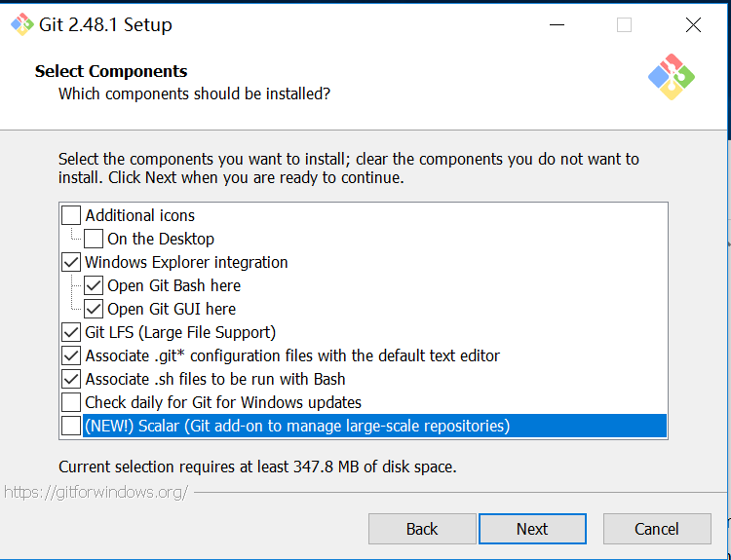Image resolution: width=731 pixels, height=560 pixels.
Task: Click the large Git logo in header
Action: coord(671,77)
